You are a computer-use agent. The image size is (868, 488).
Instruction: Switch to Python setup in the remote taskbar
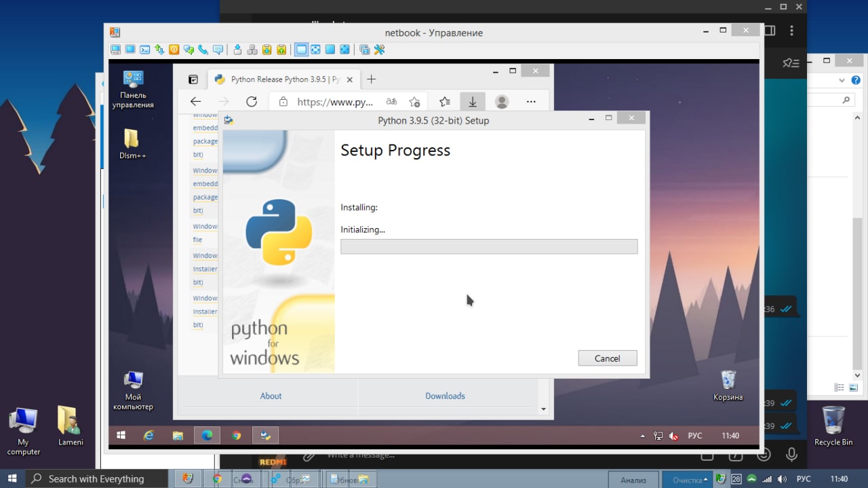point(266,435)
